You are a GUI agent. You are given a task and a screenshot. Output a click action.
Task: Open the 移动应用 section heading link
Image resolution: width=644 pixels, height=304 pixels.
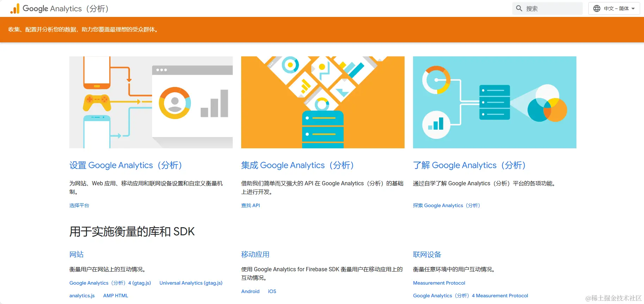(255, 254)
